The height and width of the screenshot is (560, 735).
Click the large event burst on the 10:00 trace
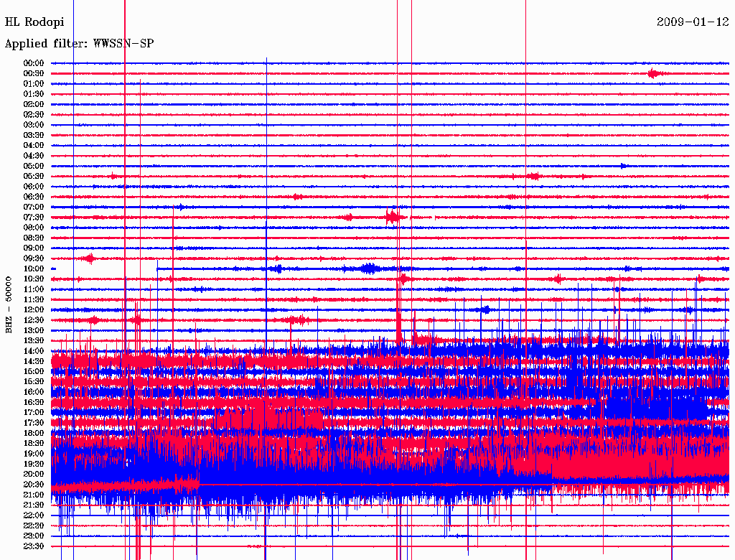click(x=370, y=269)
